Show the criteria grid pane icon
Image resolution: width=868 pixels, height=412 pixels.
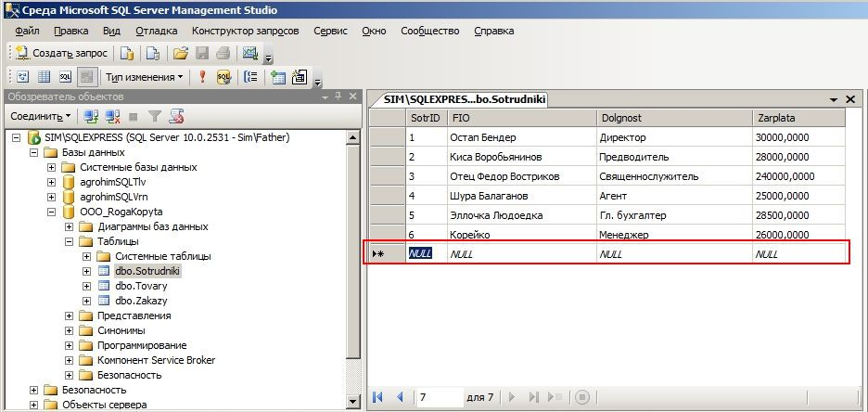tap(44, 77)
